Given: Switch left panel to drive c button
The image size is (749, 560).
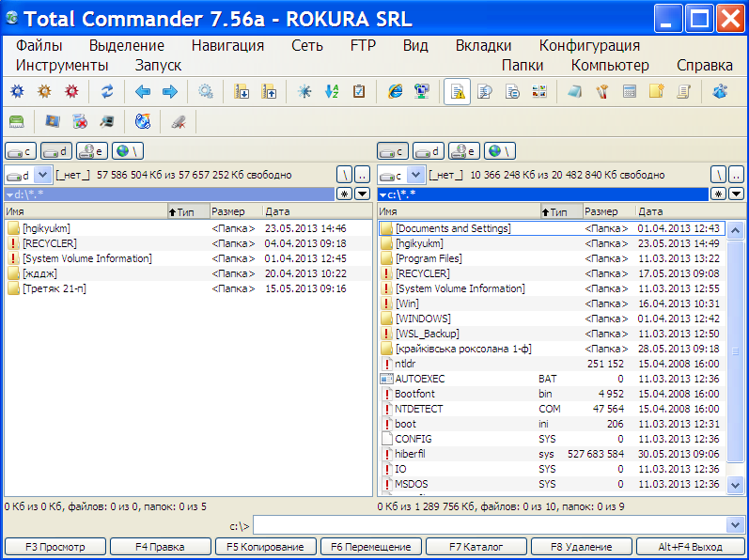Looking at the screenshot, I should (21, 151).
